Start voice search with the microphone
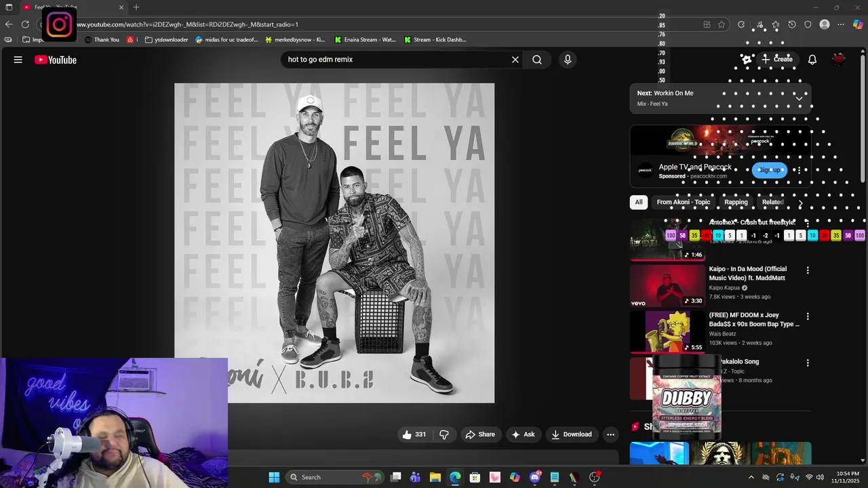Screen dimensions: 868x488 point(568,60)
